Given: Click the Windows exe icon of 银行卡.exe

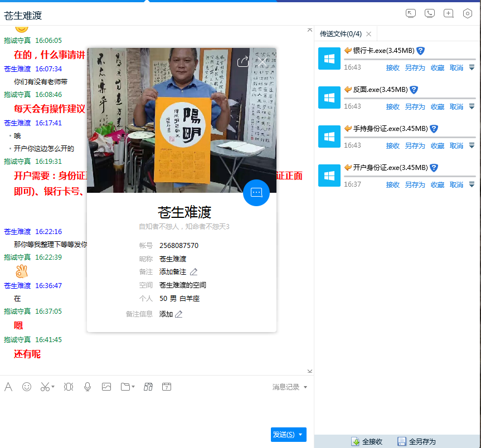Looking at the screenshot, I should coord(329,59).
